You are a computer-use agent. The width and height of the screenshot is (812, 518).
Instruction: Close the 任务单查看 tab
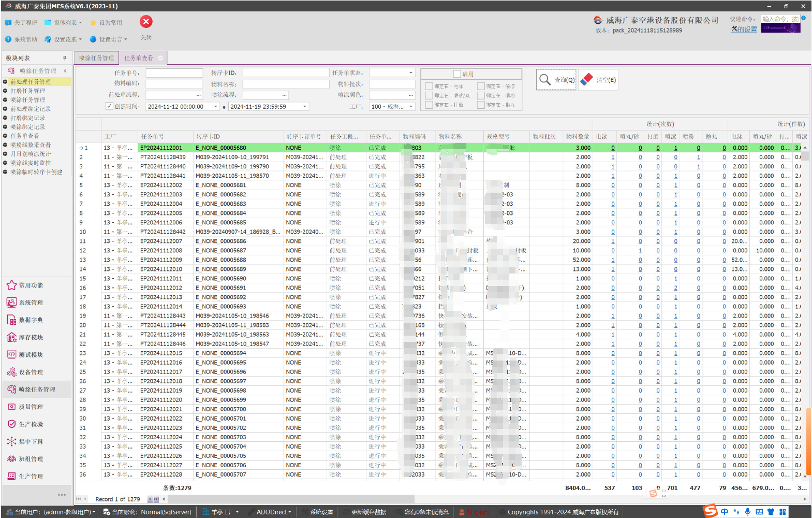[160, 58]
